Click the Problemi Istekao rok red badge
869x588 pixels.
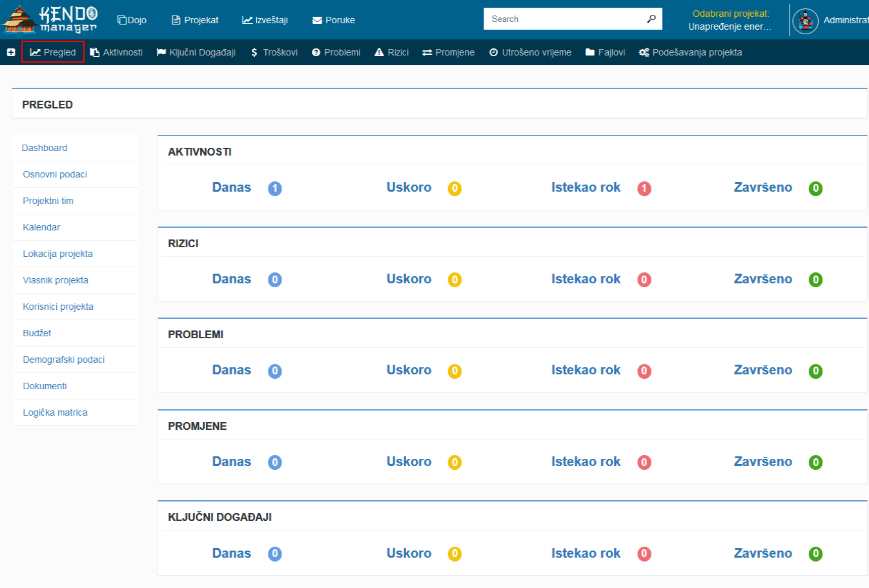pyautogui.click(x=644, y=371)
